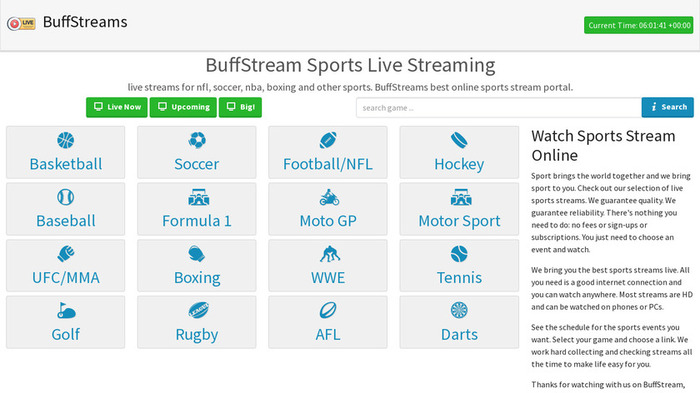The height and width of the screenshot is (393, 700).
Task: Select the WWE wrestlers icon
Action: 330,254
